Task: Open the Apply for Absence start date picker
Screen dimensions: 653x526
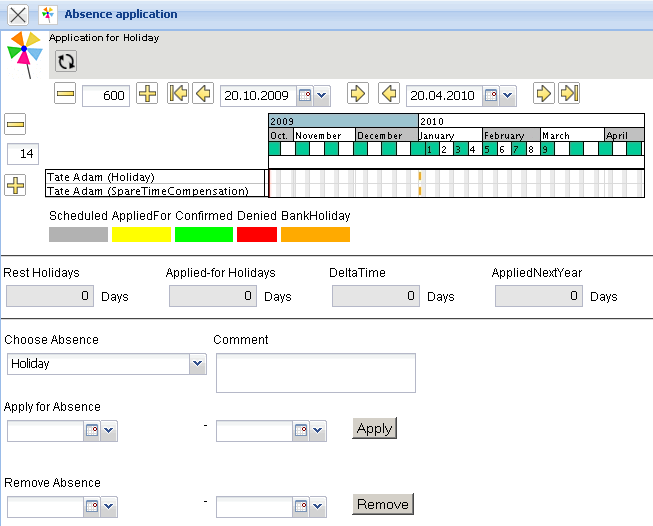Action: [99, 431]
